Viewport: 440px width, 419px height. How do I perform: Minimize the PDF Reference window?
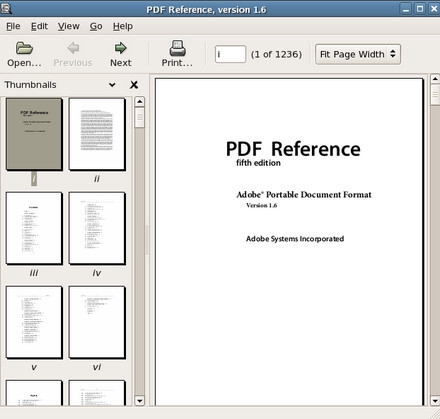tap(406, 9)
